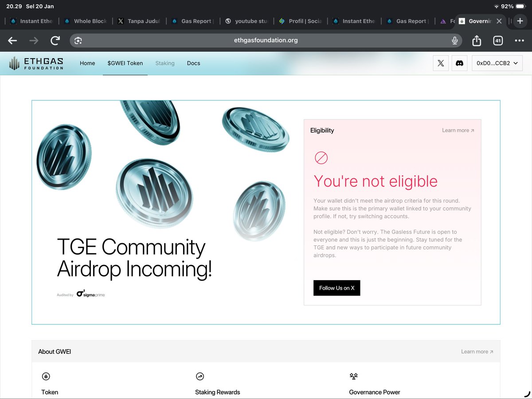Switch to the Whole Block tab

(86, 21)
